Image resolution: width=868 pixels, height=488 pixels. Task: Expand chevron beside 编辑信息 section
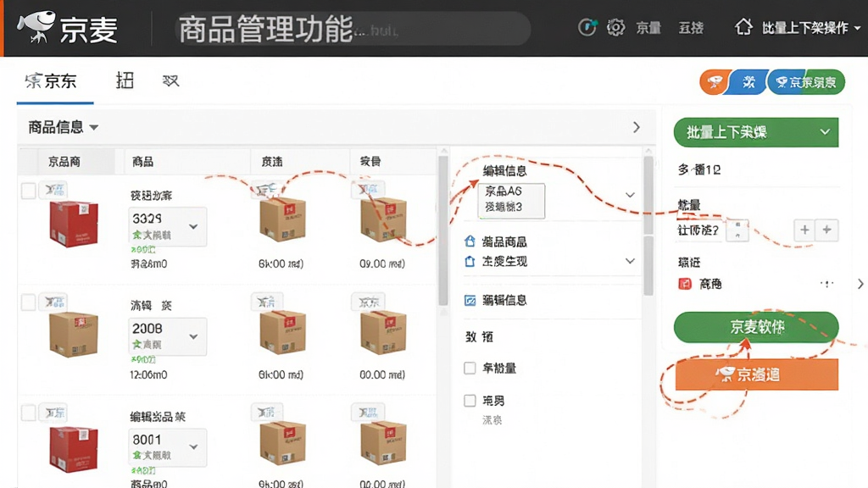pyautogui.click(x=630, y=195)
